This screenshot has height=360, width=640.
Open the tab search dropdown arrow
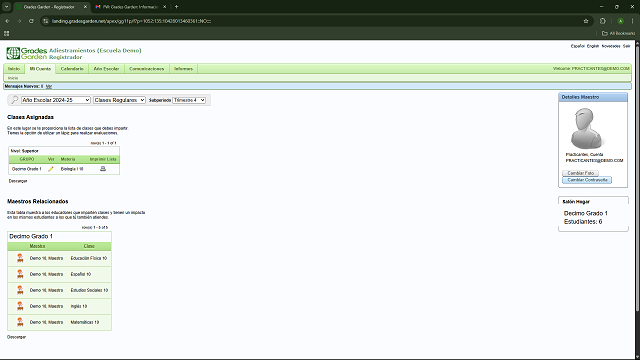[7, 7]
